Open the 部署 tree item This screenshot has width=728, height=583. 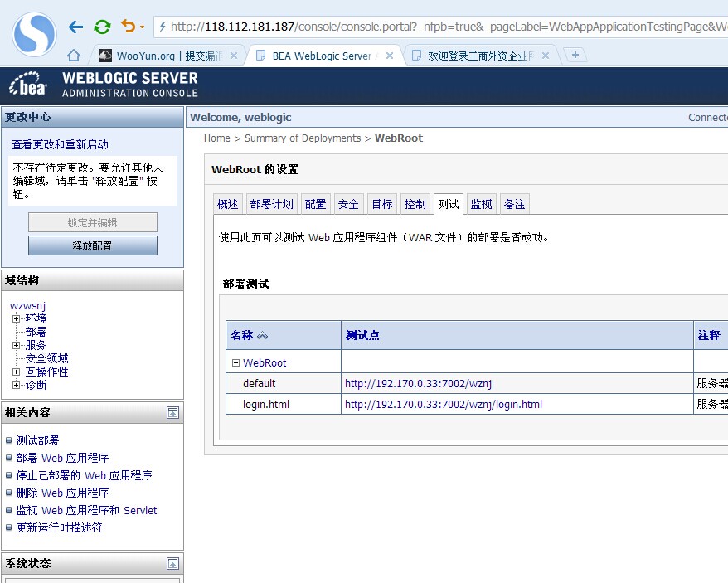(x=36, y=332)
